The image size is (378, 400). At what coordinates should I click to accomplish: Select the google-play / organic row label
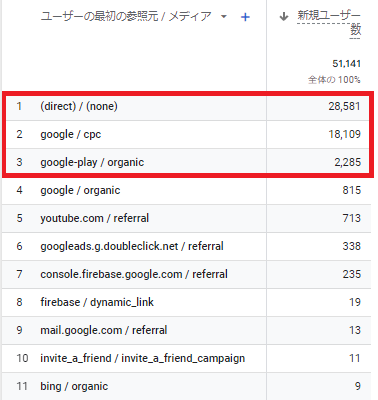point(92,162)
